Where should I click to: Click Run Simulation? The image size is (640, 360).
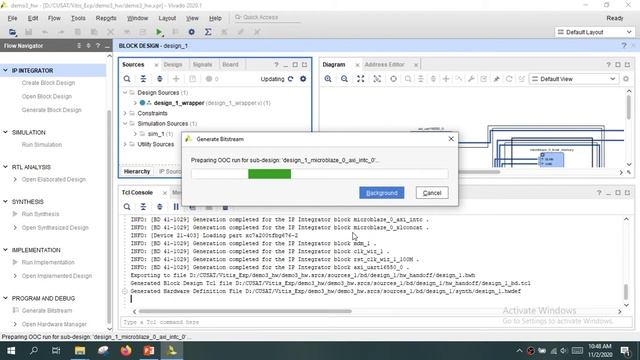click(x=42, y=144)
